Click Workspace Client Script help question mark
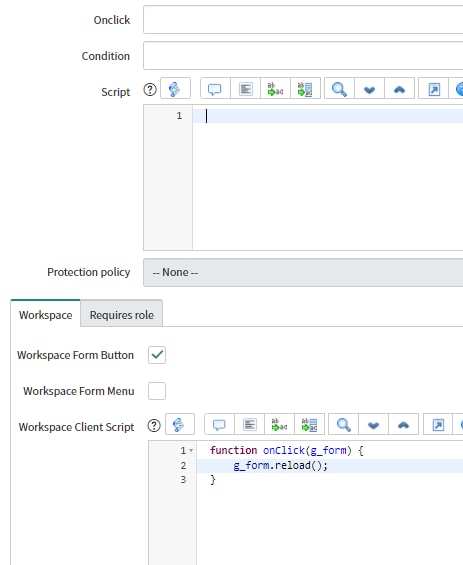Screen dimensions: 463x565 pos(154,426)
